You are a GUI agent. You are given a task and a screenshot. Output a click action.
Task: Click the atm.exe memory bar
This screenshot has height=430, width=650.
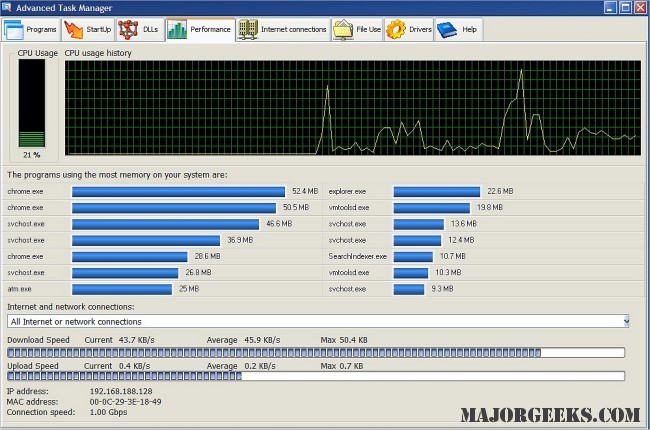(x=122, y=289)
